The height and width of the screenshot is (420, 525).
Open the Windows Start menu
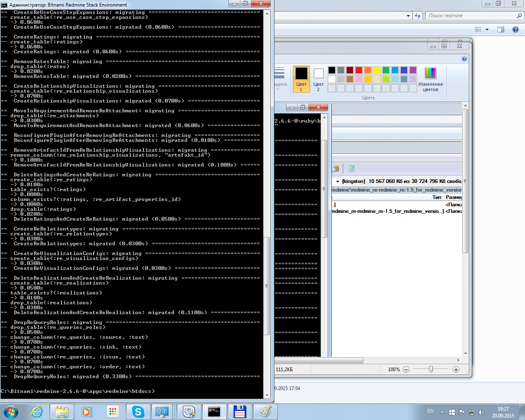point(11,412)
